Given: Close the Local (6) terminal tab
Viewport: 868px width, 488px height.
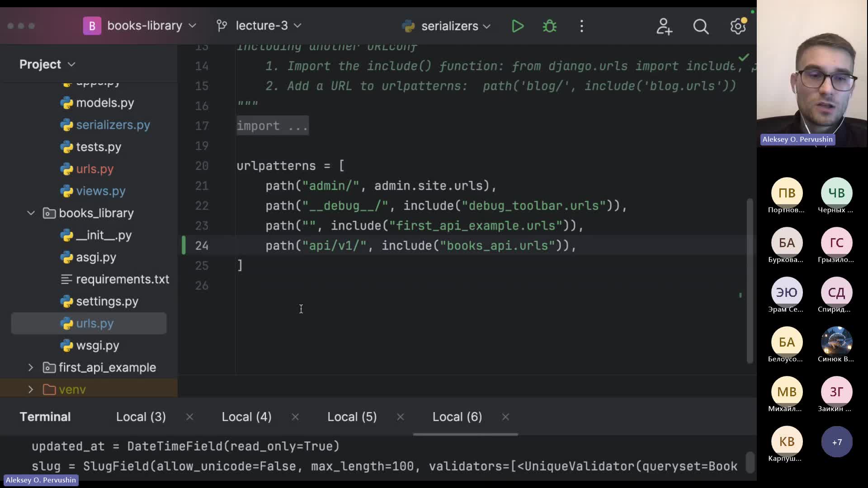Looking at the screenshot, I should [505, 417].
